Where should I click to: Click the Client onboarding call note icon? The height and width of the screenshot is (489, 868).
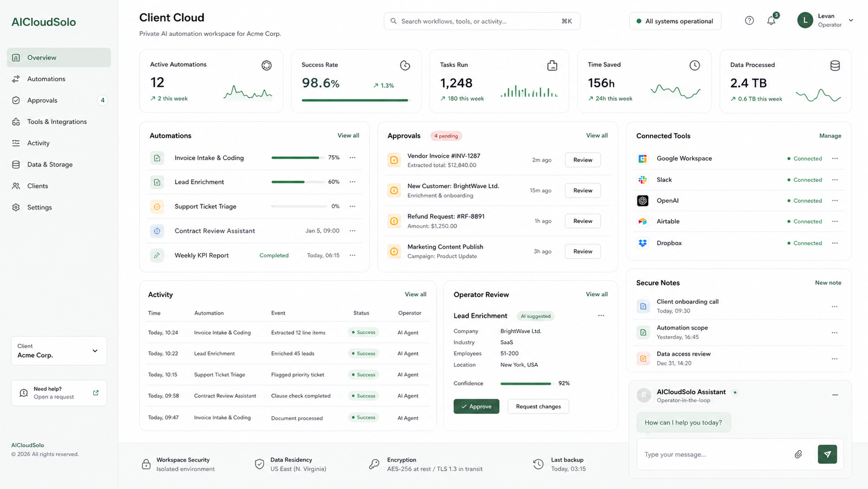[x=643, y=306]
